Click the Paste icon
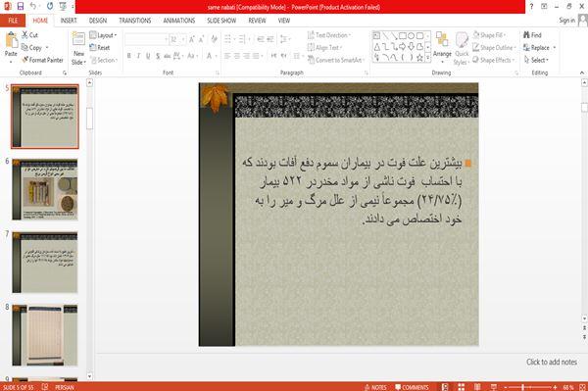588x391 pixels. click(x=11, y=41)
